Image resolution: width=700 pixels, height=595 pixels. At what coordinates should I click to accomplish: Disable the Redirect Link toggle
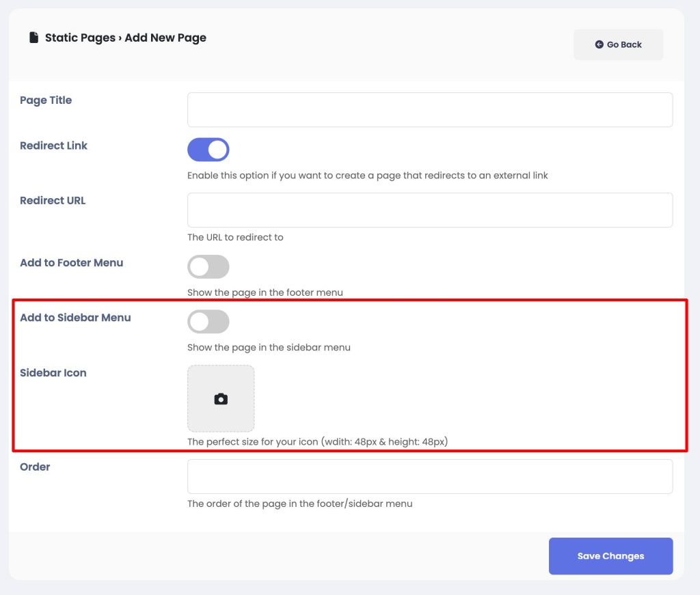point(208,150)
